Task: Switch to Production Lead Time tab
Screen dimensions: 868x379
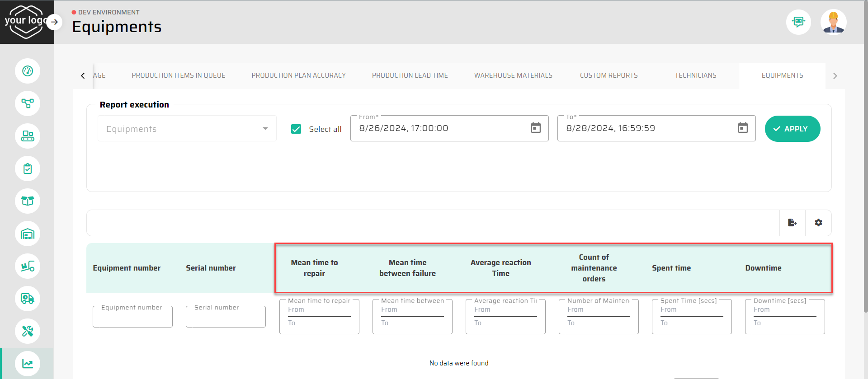Action: tap(410, 75)
